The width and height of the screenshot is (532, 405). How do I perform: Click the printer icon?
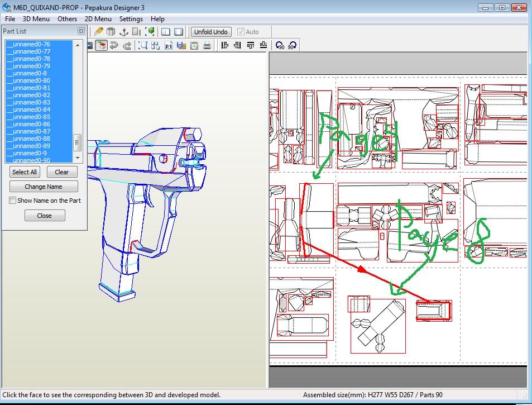[207, 45]
